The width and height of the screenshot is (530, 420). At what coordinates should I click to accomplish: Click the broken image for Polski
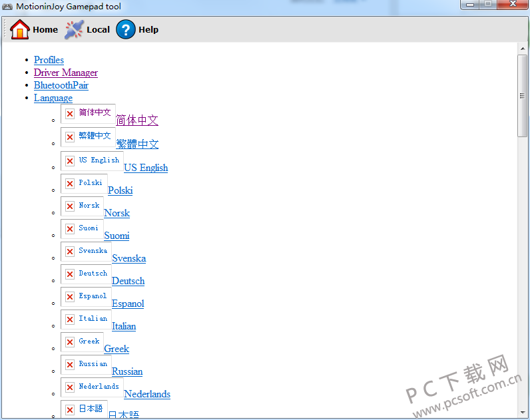[84, 184]
